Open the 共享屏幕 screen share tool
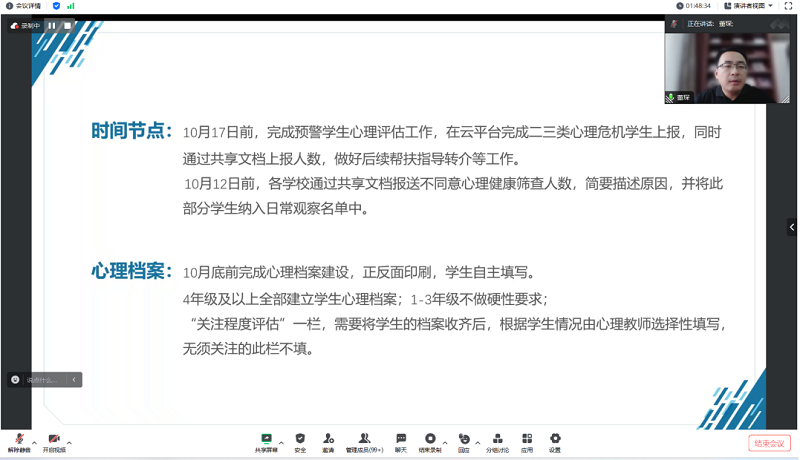This screenshot has height=460, width=800. (x=266, y=443)
